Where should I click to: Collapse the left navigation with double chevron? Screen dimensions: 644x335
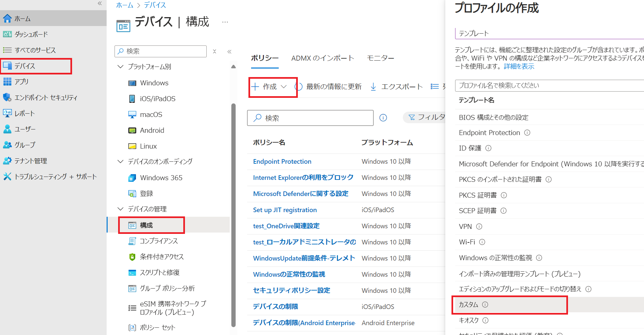100,4
